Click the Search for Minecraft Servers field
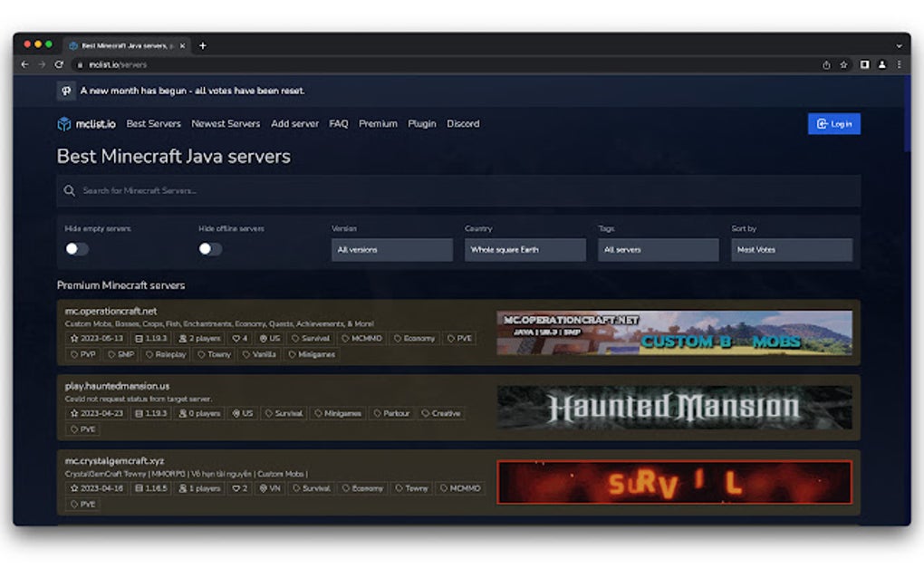924x578 pixels. tap(362, 191)
